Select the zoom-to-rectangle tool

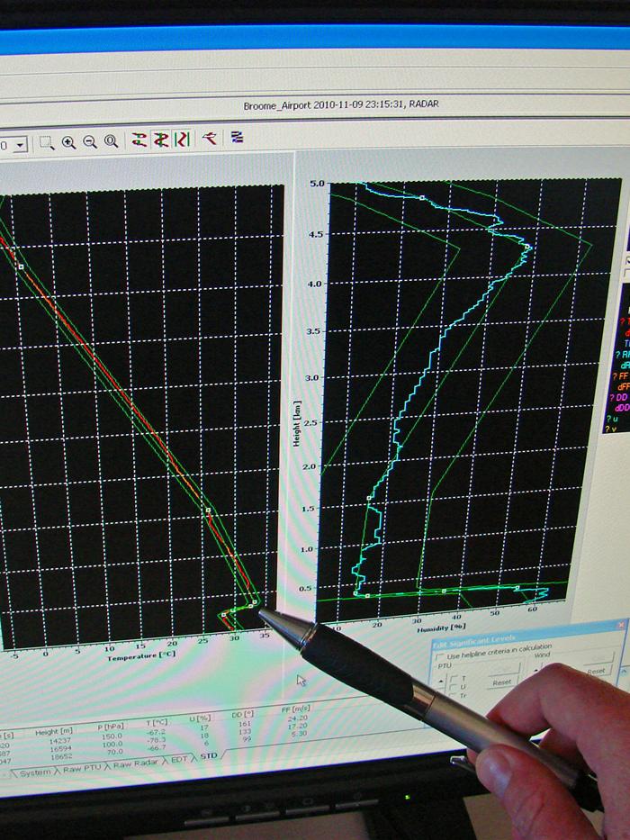coord(47,142)
